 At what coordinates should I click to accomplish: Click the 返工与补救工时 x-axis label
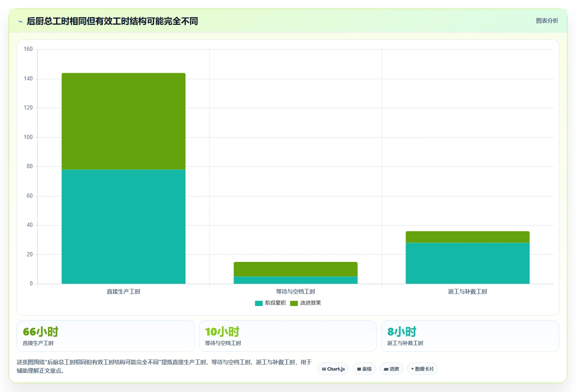click(x=468, y=292)
